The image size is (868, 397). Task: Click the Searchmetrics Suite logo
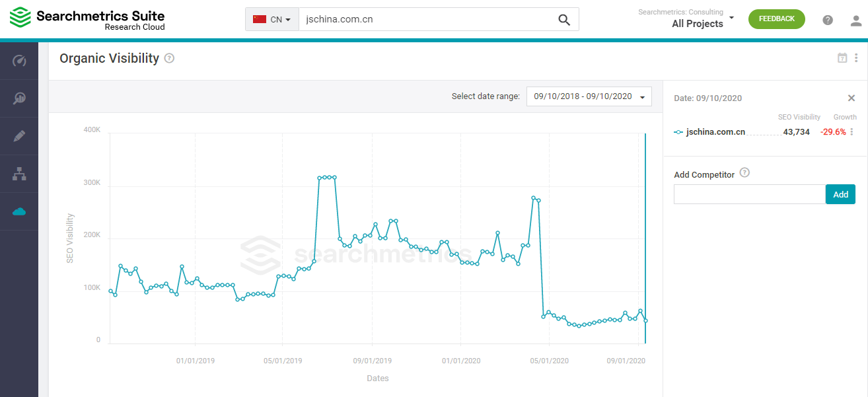pos(87,19)
